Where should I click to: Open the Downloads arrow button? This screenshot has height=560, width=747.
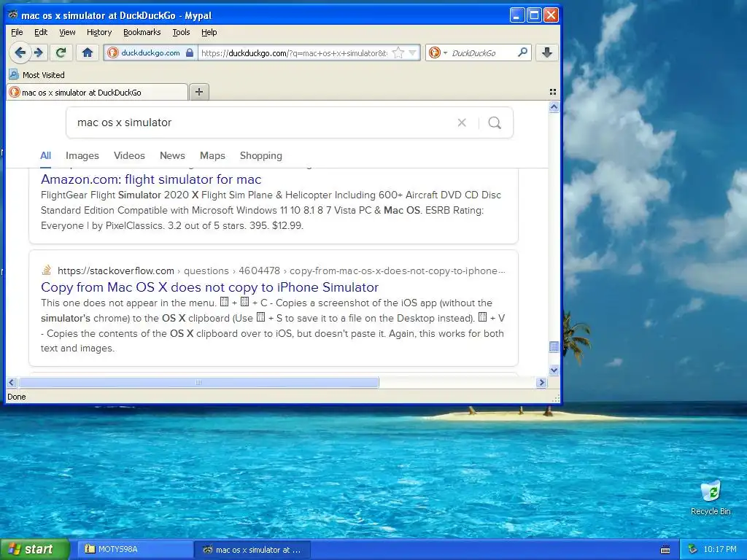pyautogui.click(x=547, y=52)
